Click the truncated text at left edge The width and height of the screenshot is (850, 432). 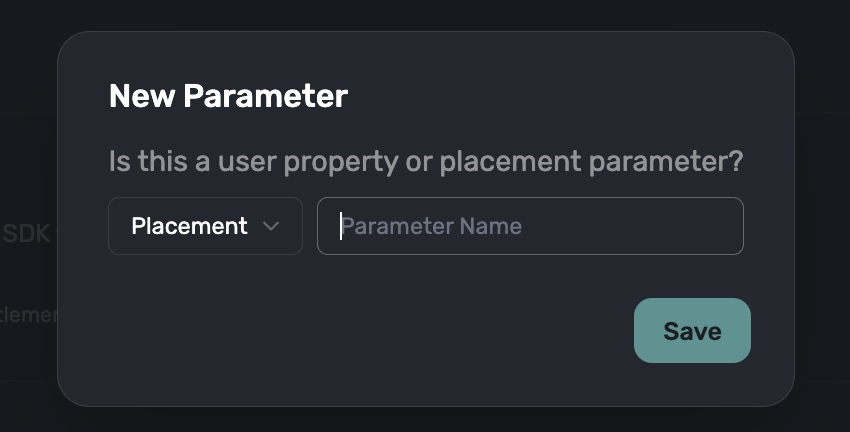28,314
